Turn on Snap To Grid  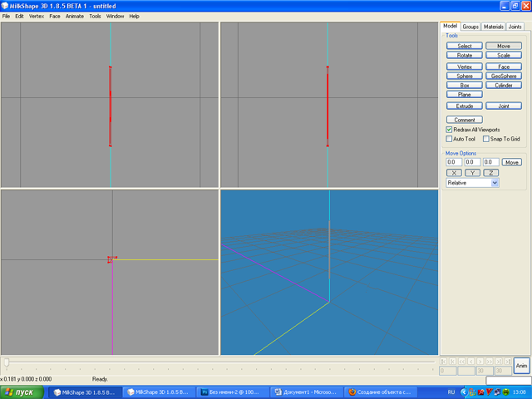(486, 139)
